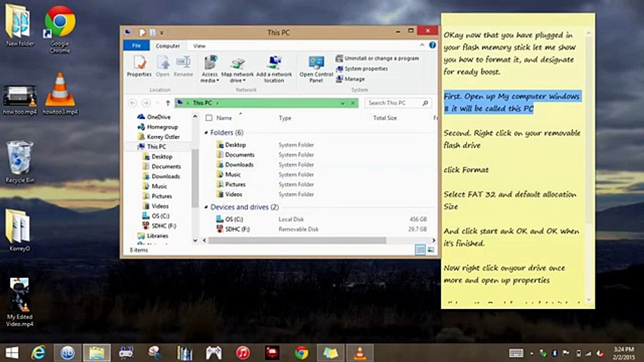The width and height of the screenshot is (644, 362).
Task: Switch to Details view icon in status bar
Action: pyautogui.click(x=420, y=250)
